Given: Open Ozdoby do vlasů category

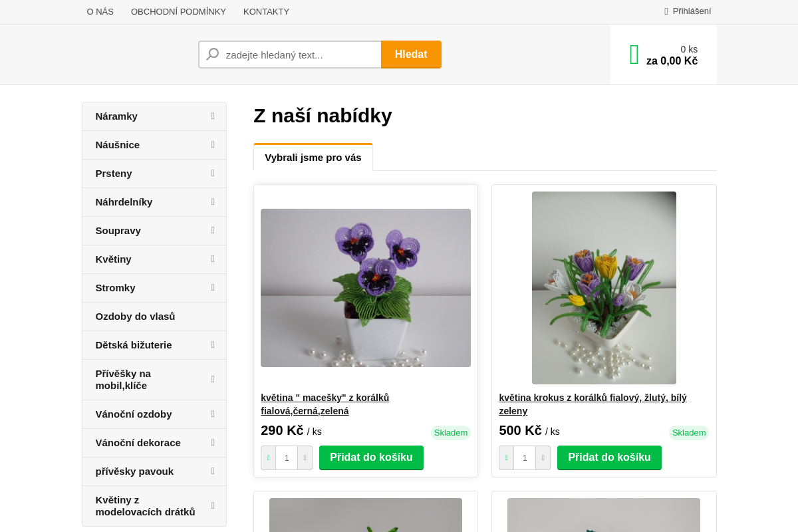Looking at the screenshot, I should [x=135, y=317].
